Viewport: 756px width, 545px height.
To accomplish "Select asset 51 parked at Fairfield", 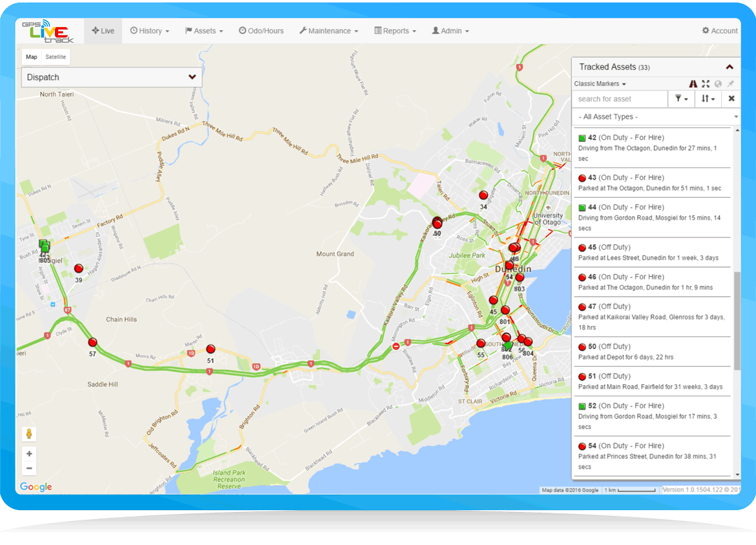I will (x=652, y=381).
